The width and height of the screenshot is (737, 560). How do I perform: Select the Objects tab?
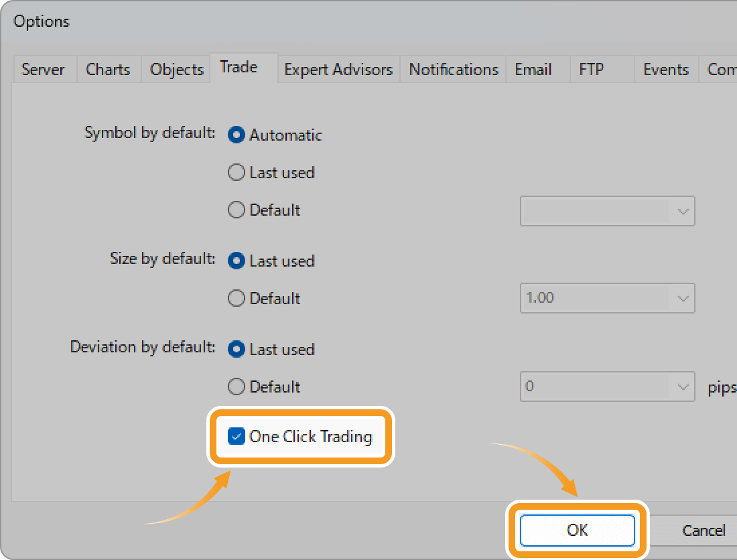pos(176,69)
